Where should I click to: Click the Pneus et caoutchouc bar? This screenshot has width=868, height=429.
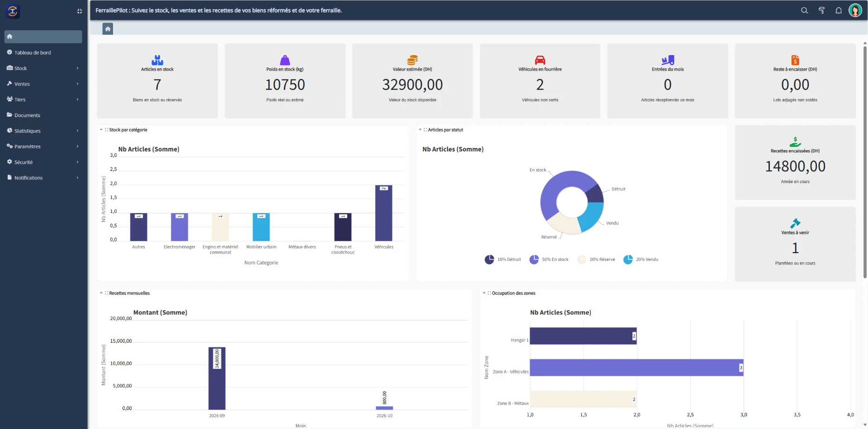click(x=343, y=227)
